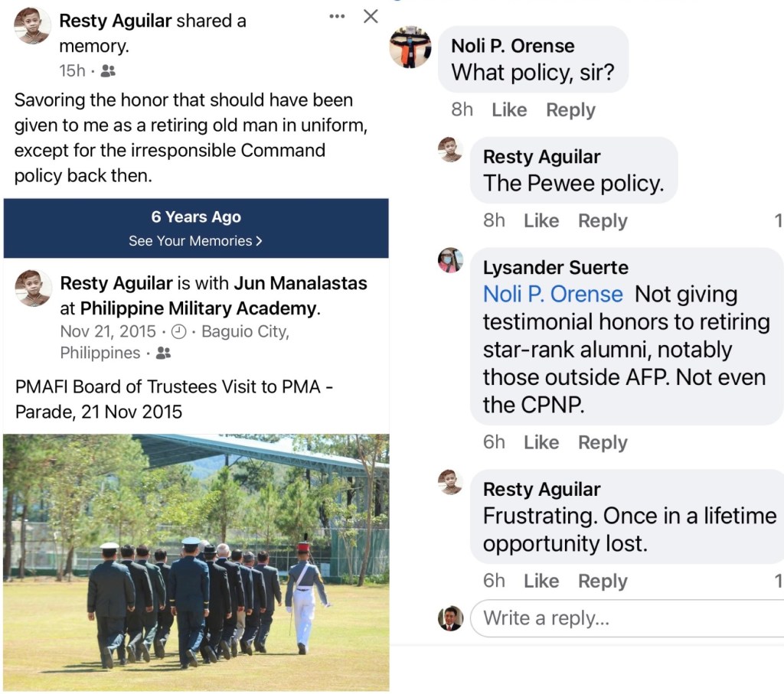Screen dimensions: 784x694
Task: Open the three-dot post options menu
Action: point(337,16)
